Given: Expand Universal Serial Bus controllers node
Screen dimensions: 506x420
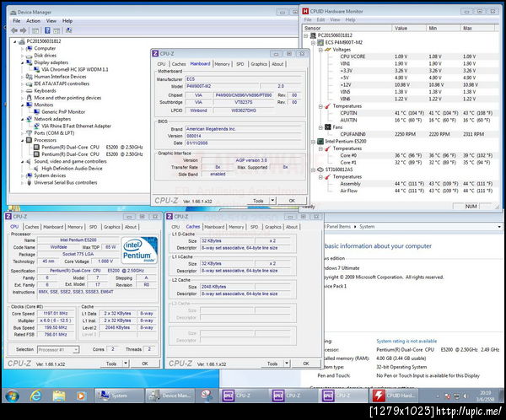Looking at the screenshot, I should (x=22, y=183).
